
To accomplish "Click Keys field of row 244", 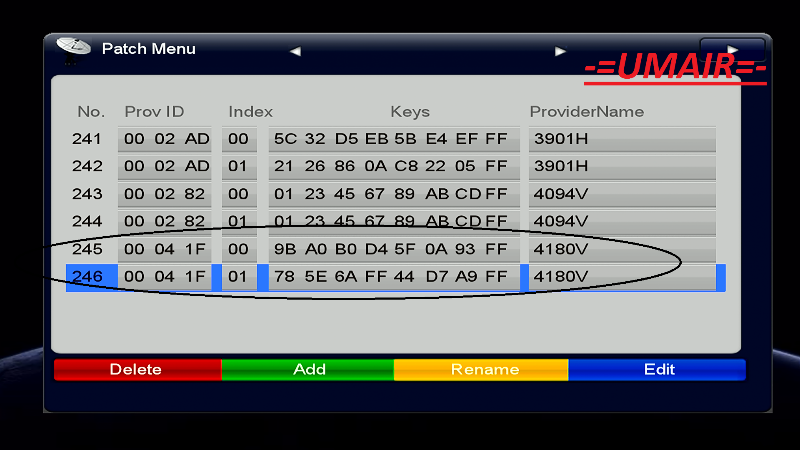I will [391, 221].
